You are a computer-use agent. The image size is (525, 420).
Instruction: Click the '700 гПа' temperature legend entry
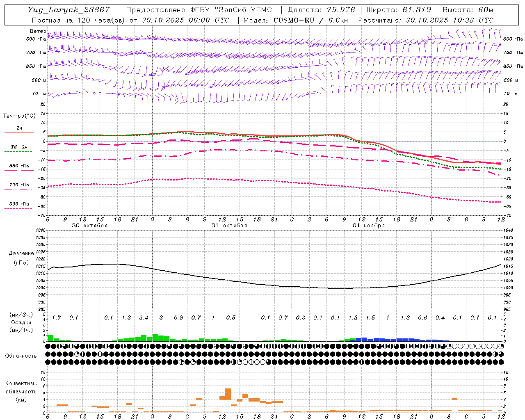pos(19,185)
